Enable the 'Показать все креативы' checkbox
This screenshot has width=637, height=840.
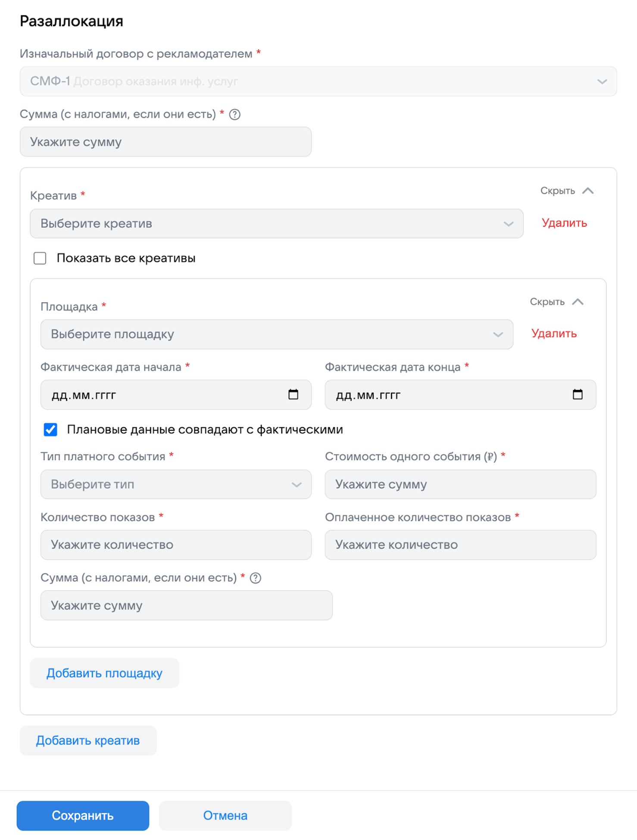pos(40,258)
